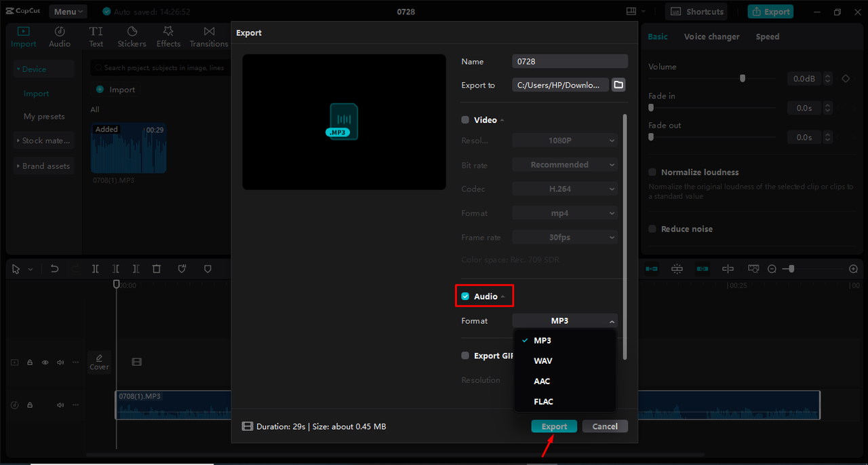Click the teal Export button in dialog
The image size is (868, 465).
554,426
